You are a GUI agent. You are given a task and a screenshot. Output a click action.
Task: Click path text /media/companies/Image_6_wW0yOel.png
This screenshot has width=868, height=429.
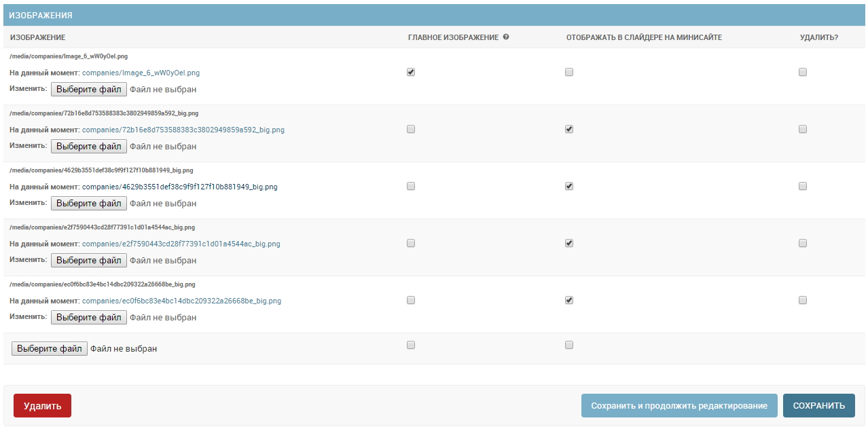(69, 56)
